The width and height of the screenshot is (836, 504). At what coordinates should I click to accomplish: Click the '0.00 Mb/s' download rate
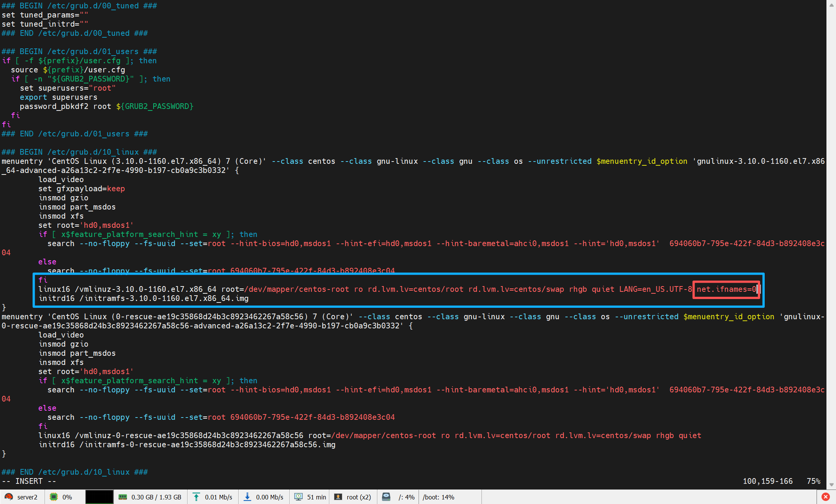(270, 497)
